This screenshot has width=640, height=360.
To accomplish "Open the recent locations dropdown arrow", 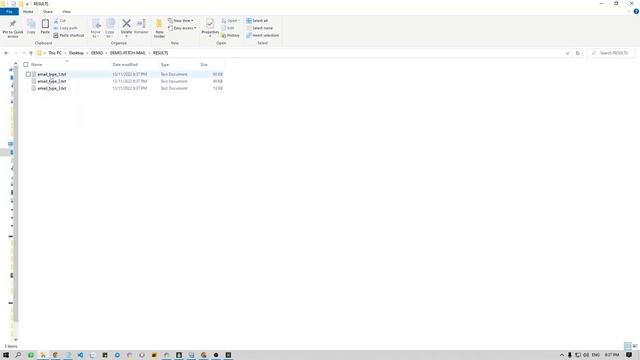I will (24, 53).
